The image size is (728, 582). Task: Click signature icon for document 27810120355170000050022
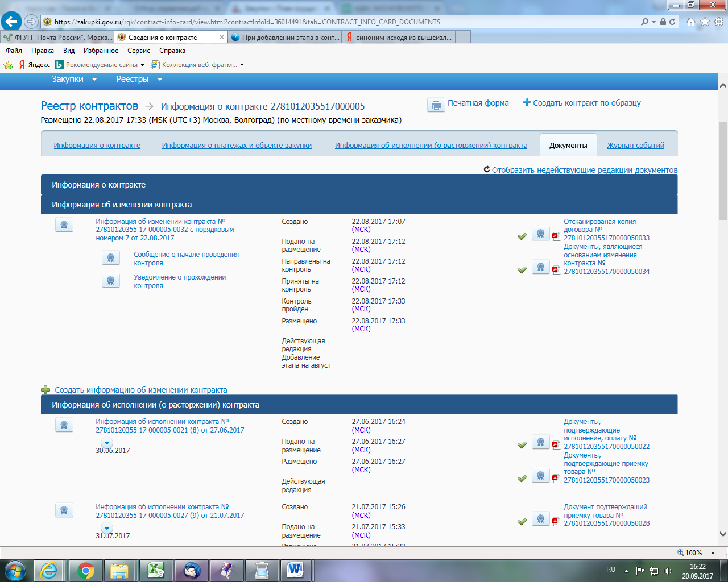point(541,442)
